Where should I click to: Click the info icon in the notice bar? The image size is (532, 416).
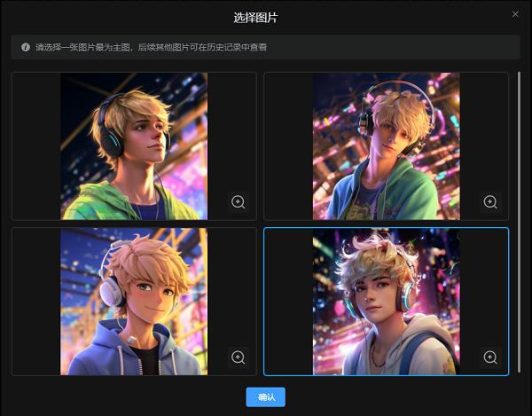26,47
